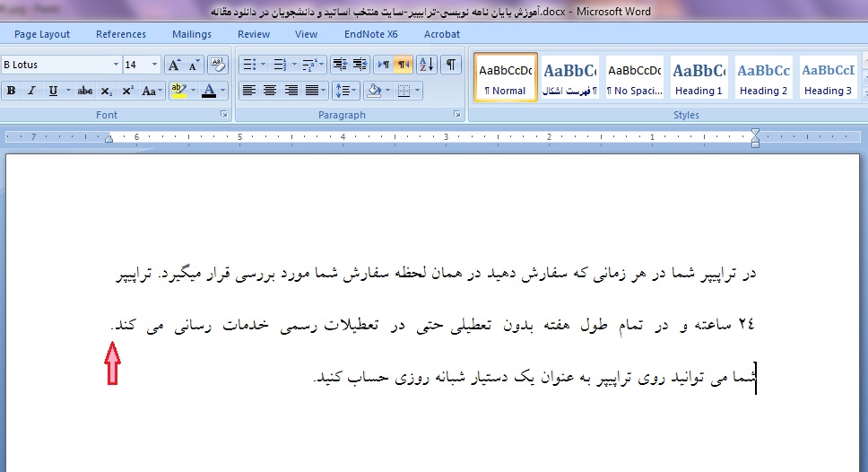Open Borders dropdown arrow
The image size is (868, 472).
[417, 91]
